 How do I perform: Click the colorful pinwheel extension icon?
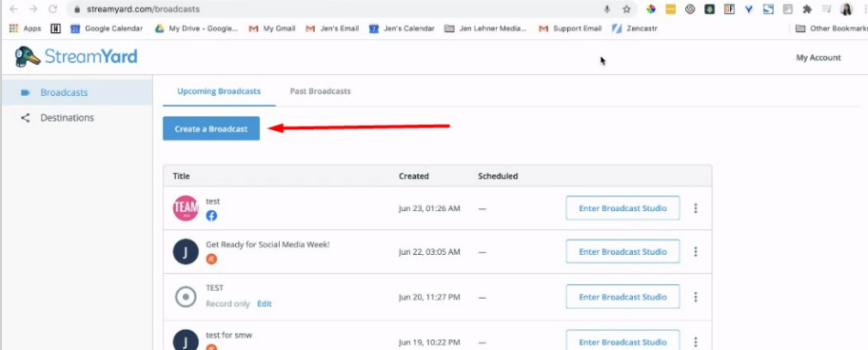651,9
